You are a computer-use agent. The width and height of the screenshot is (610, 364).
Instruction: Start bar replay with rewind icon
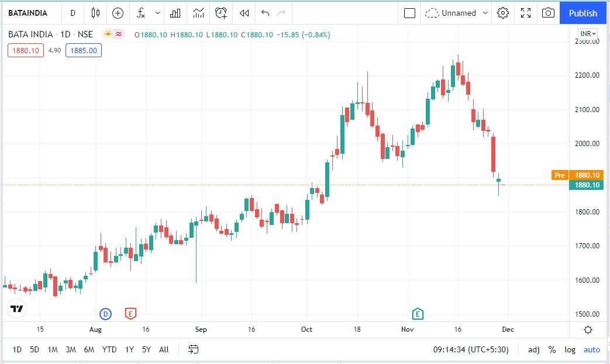[x=244, y=13]
